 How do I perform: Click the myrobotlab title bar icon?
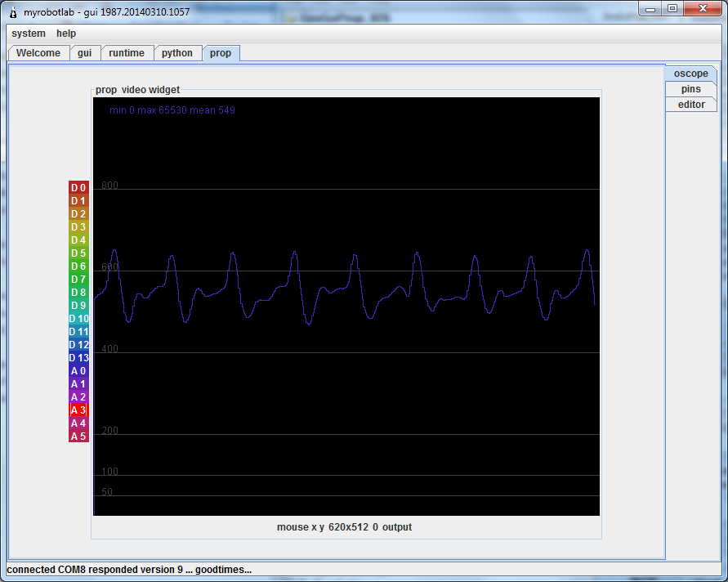[x=13, y=12]
